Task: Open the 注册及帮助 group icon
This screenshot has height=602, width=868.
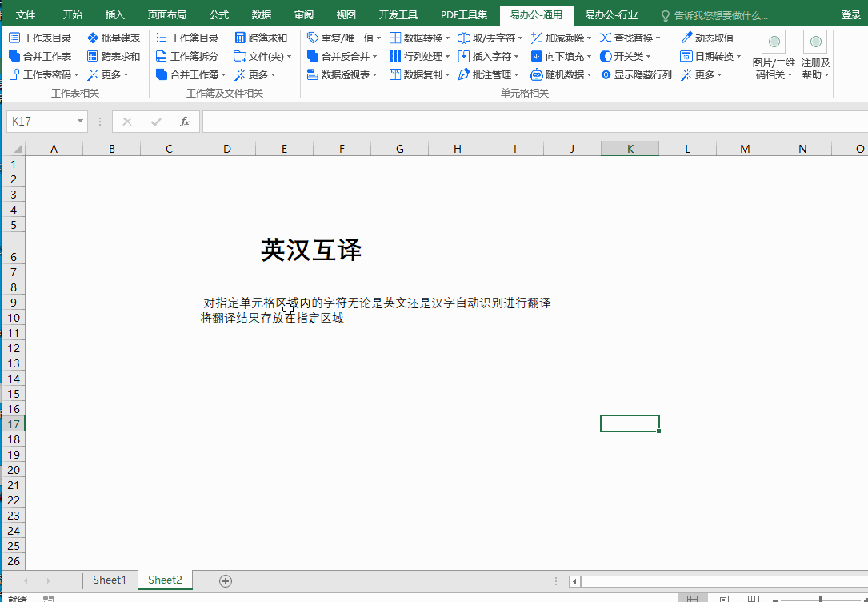Action: [x=815, y=42]
